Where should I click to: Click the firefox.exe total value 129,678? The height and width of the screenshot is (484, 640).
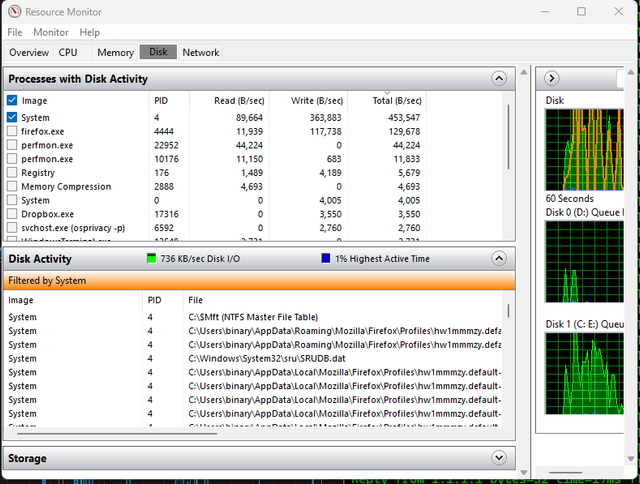click(404, 131)
